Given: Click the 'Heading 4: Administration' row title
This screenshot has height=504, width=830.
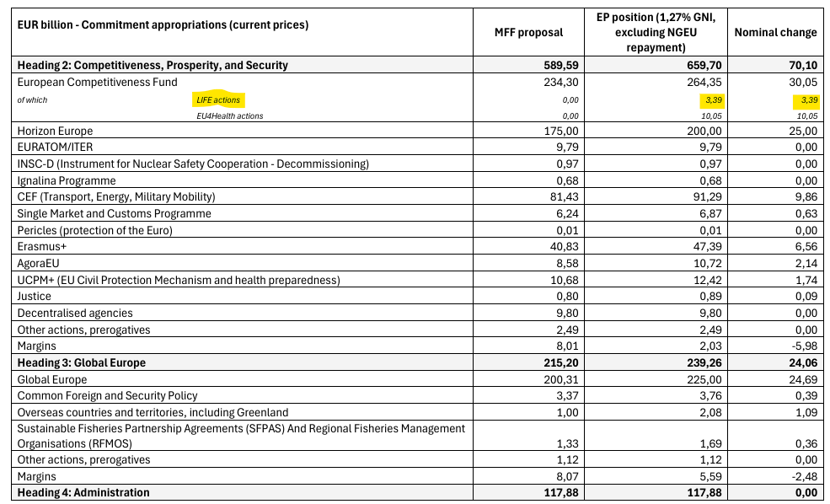Looking at the screenshot, I should click(x=83, y=492).
